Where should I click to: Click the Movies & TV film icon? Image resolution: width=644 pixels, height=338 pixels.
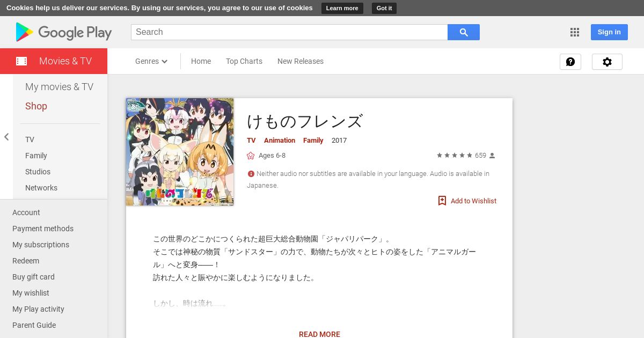tap(21, 61)
